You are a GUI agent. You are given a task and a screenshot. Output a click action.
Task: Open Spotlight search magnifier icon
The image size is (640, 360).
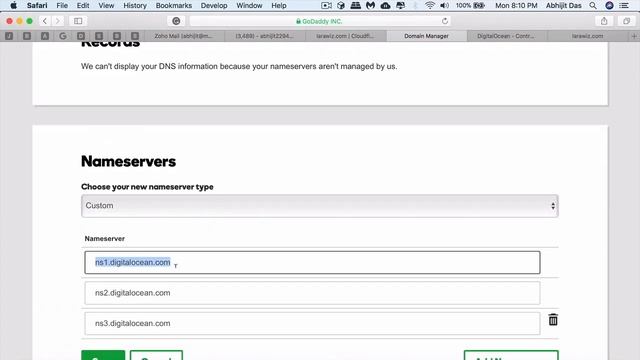tap(593, 6)
